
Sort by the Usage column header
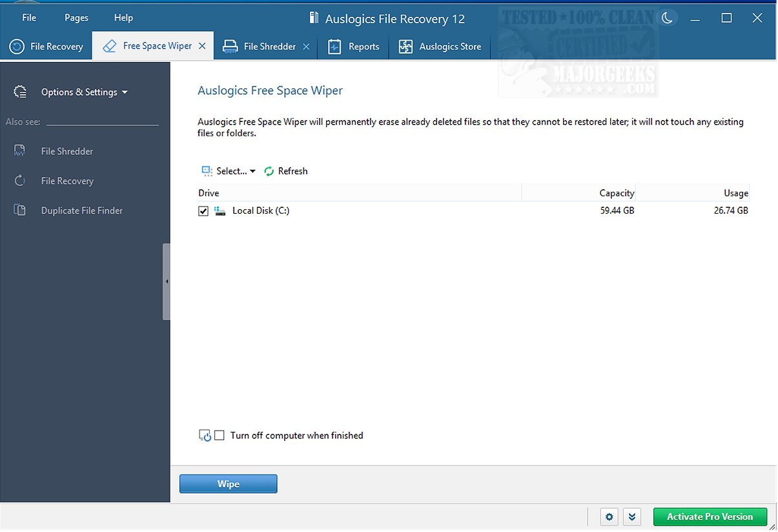pos(693,193)
